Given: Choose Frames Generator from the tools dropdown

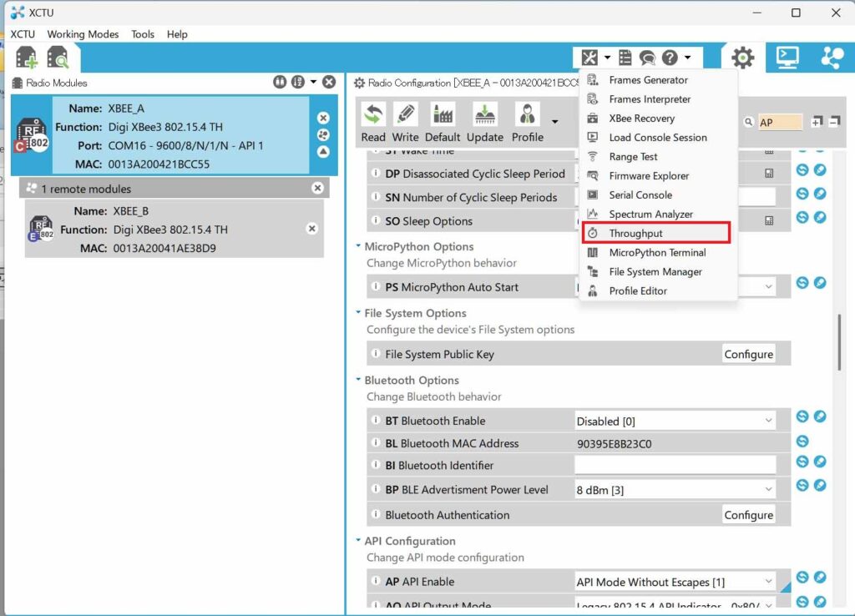Looking at the screenshot, I should [656, 79].
